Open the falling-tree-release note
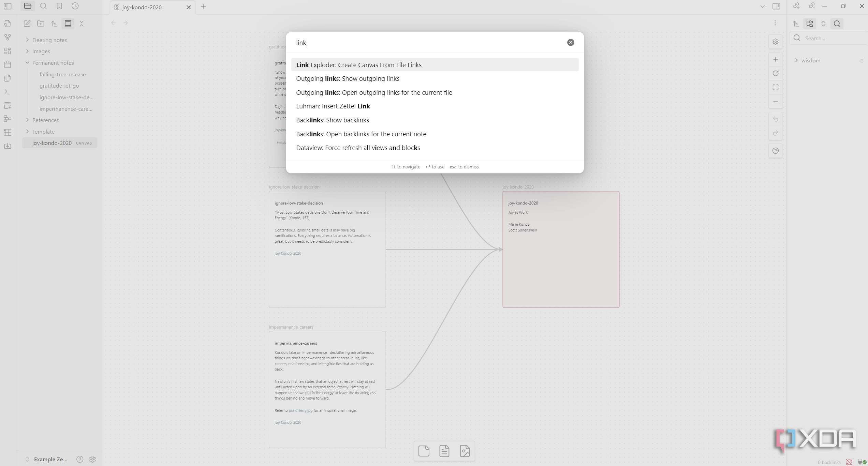868x466 pixels. 62,74
